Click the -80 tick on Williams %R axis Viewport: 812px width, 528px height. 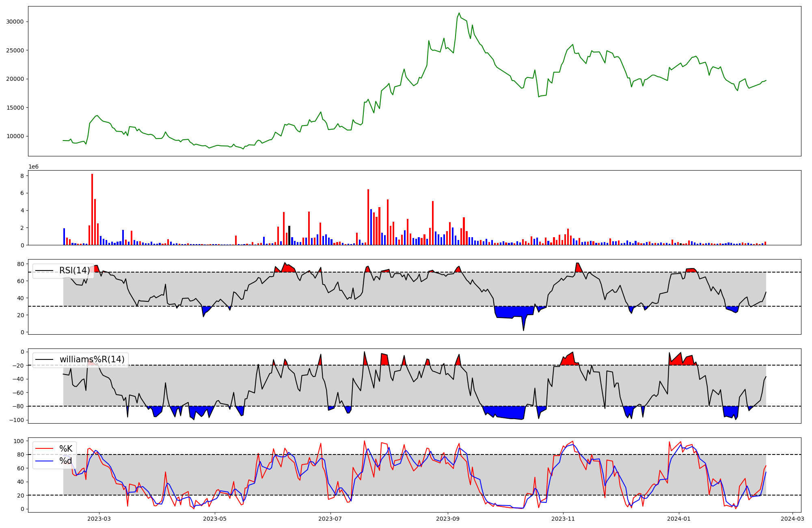point(18,406)
